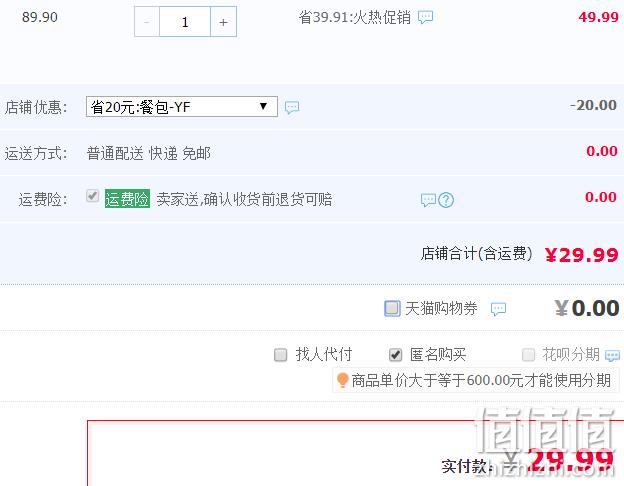This screenshot has height=486, width=624.
Task: Click question mark help icon for 运费险
Action: [446, 200]
